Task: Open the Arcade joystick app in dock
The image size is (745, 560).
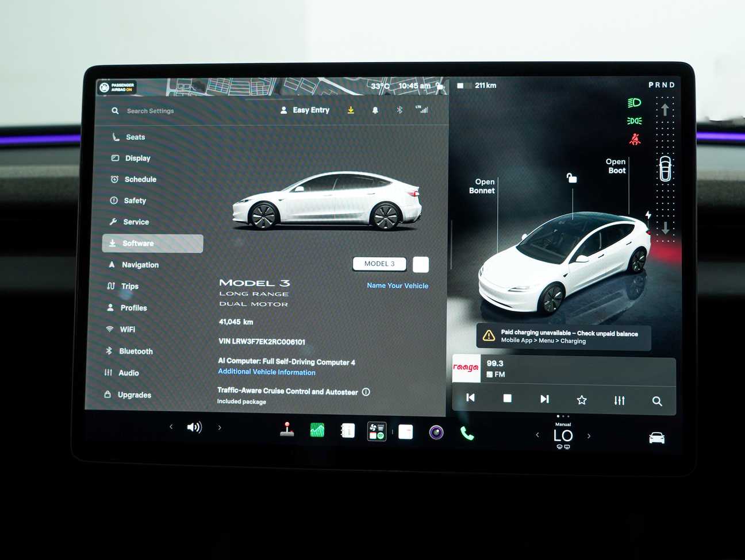Action: click(x=287, y=430)
